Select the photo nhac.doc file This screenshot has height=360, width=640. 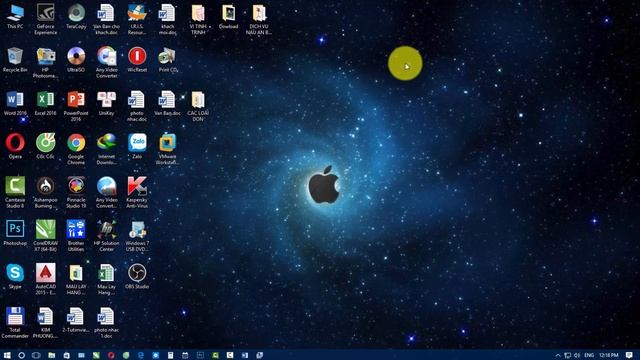point(137,106)
